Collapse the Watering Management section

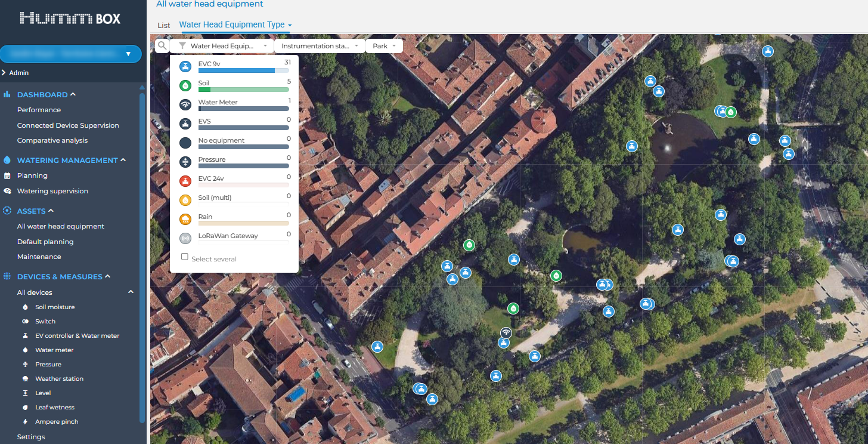click(x=123, y=160)
